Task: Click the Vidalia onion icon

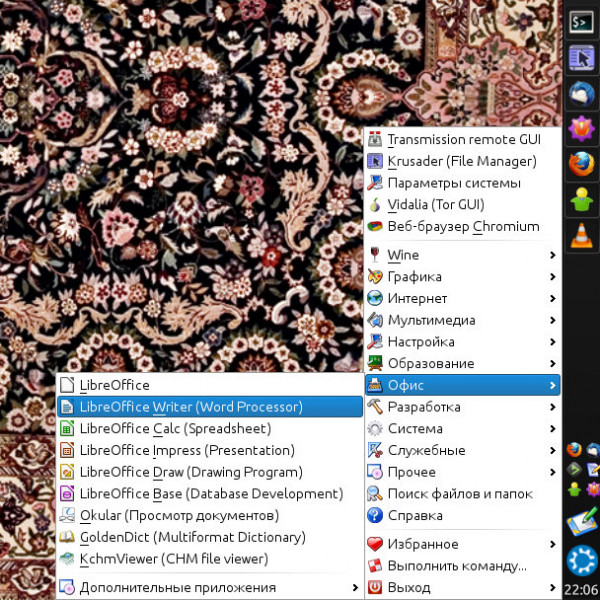Action: coord(375,205)
